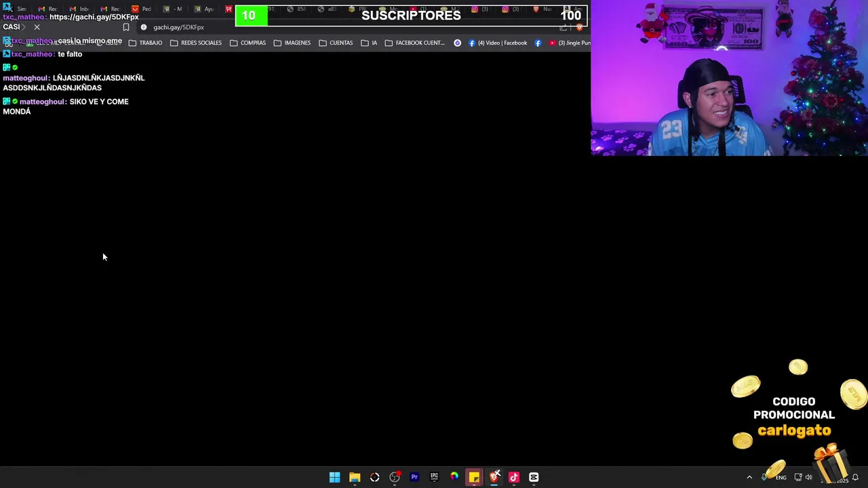
Task: Open the IMAGENES bookmarks folder
Action: 292,43
